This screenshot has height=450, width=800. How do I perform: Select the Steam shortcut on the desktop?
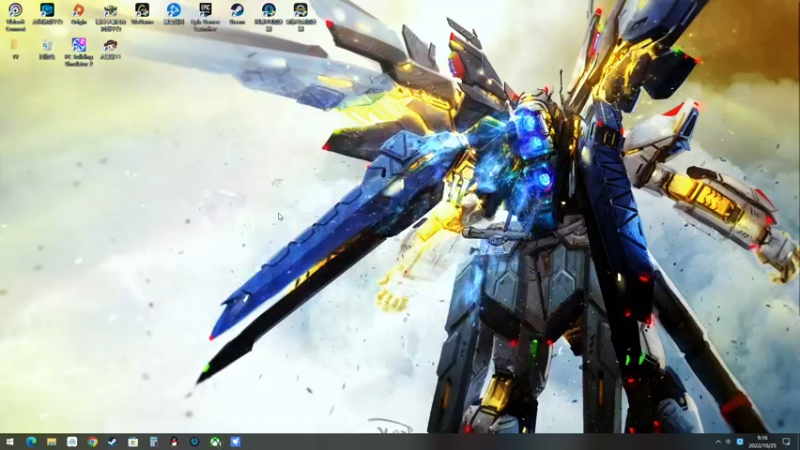click(237, 14)
